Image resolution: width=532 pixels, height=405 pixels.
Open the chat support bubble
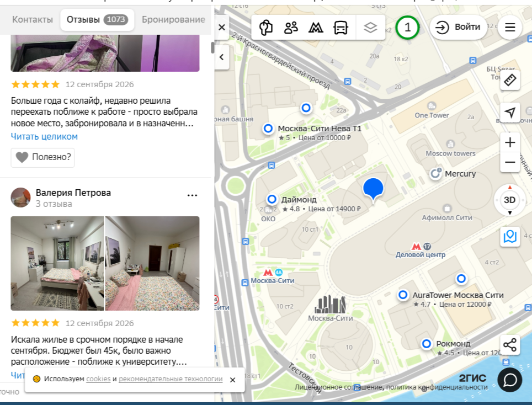pos(510,380)
